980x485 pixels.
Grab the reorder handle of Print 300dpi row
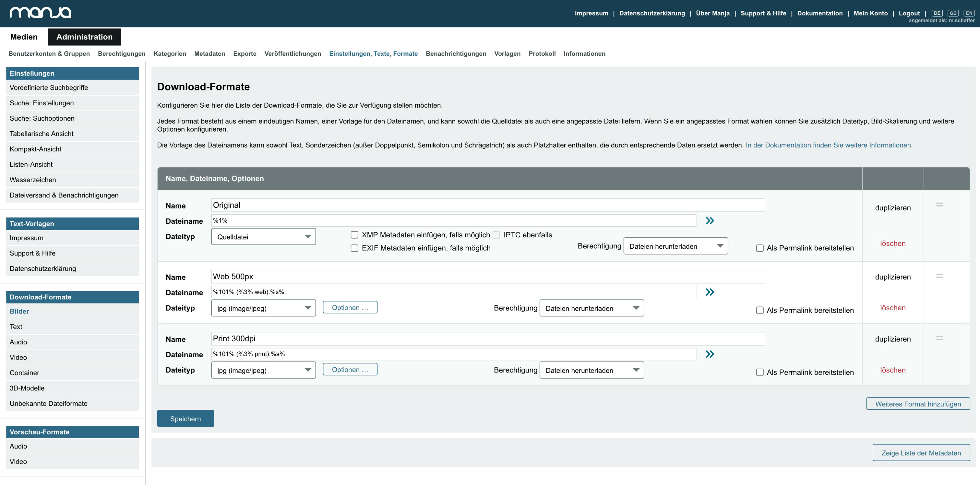tap(939, 338)
